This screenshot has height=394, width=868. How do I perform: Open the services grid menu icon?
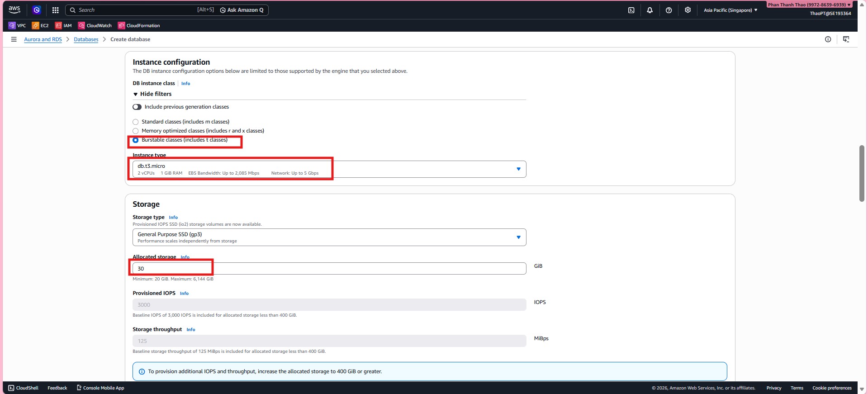55,10
